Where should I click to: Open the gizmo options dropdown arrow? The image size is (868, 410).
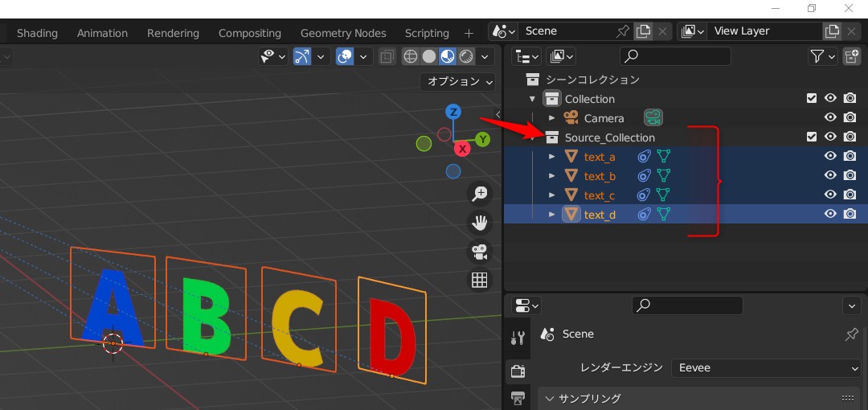click(x=321, y=56)
